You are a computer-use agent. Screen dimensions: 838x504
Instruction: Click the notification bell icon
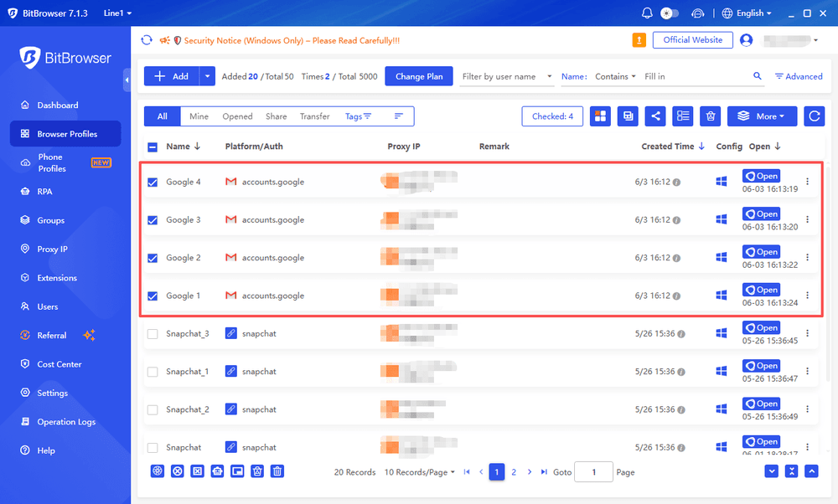(647, 13)
